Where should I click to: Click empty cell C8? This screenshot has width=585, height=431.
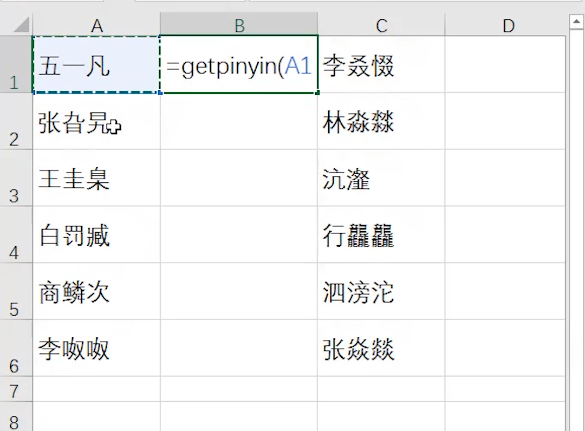tap(381, 416)
